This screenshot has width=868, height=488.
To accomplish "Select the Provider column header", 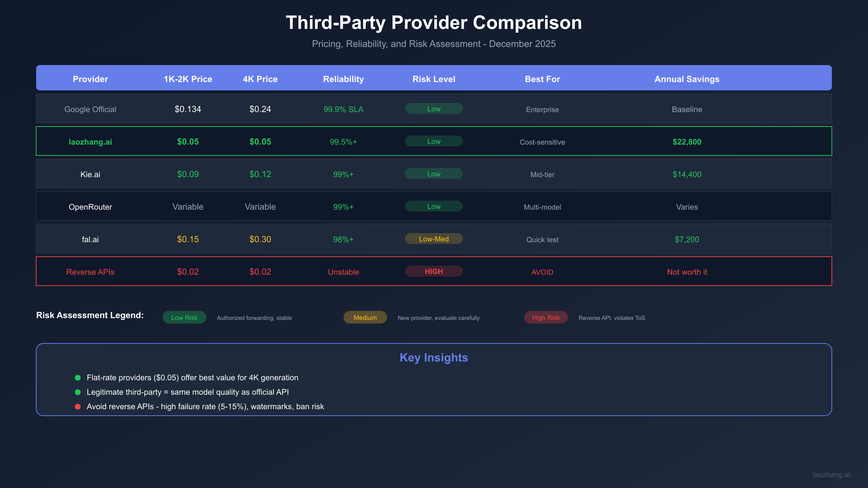I will pyautogui.click(x=90, y=79).
